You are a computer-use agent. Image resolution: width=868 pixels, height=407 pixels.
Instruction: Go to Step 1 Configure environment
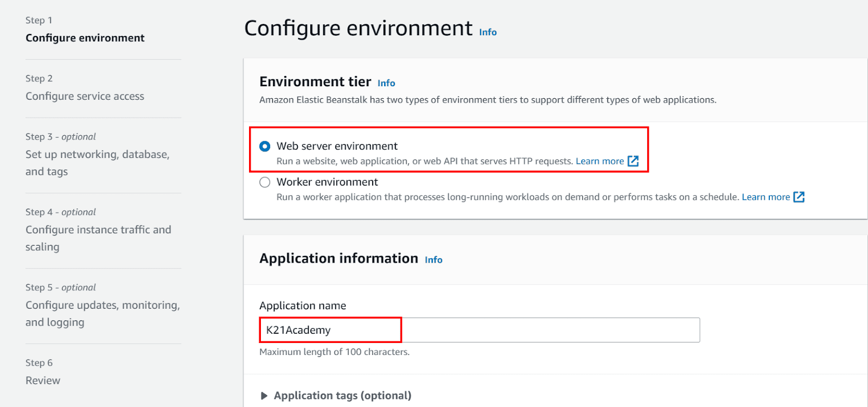[x=85, y=38]
